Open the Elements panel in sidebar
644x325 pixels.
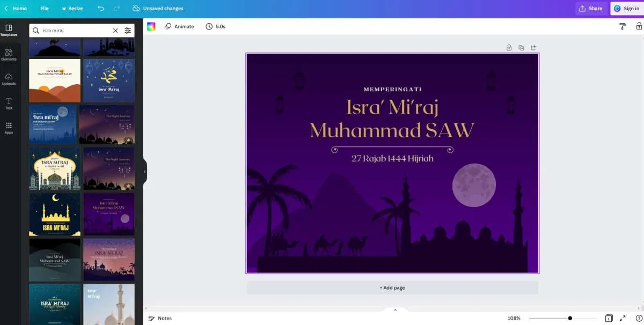9,55
